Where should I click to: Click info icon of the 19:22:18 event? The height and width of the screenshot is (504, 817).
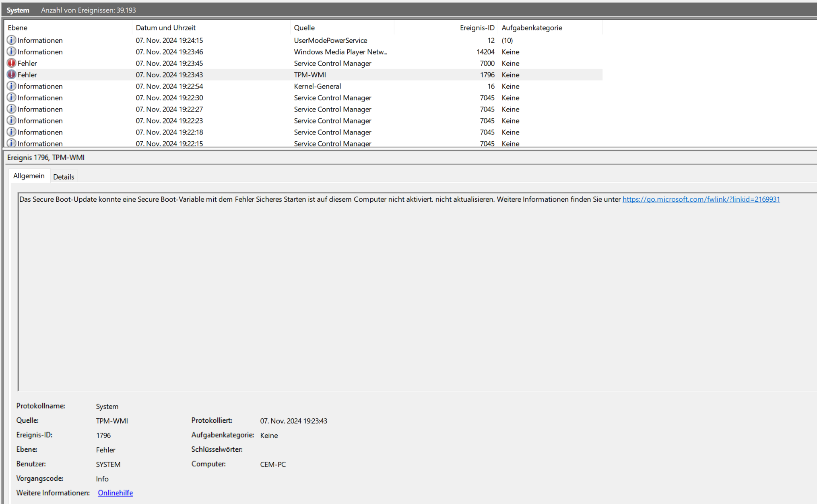pyautogui.click(x=11, y=132)
